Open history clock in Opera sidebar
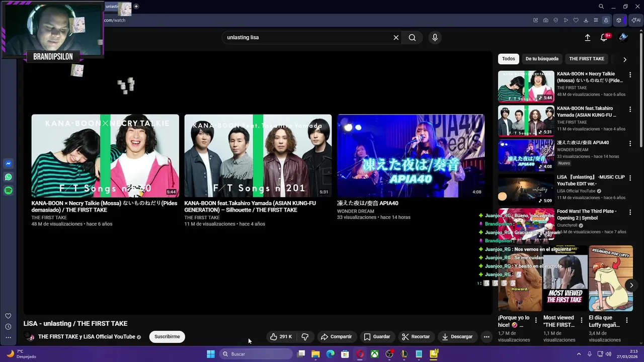644x362 pixels. click(x=8, y=327)
